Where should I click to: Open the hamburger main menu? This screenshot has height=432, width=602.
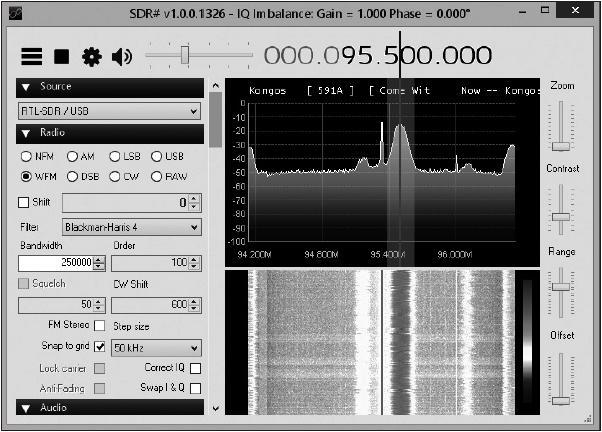[x=33, y=56]
